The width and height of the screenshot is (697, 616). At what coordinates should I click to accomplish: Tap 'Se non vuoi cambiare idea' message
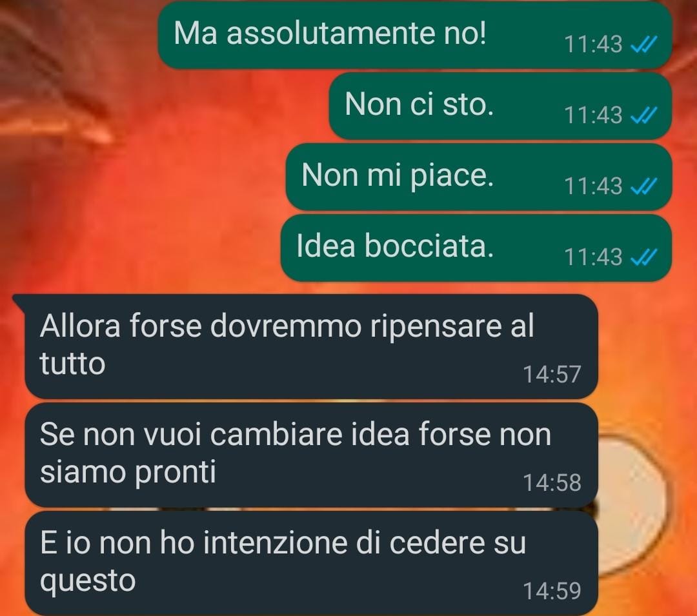(x=311, y=454)
